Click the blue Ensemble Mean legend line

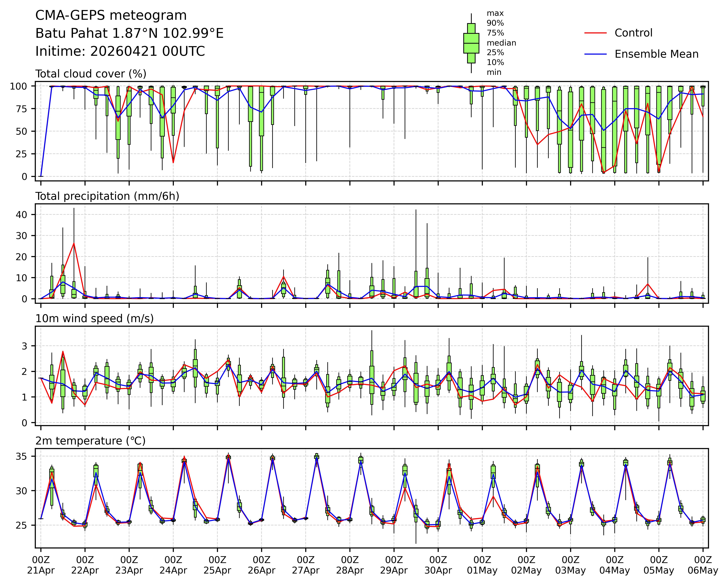pos(596,54)
